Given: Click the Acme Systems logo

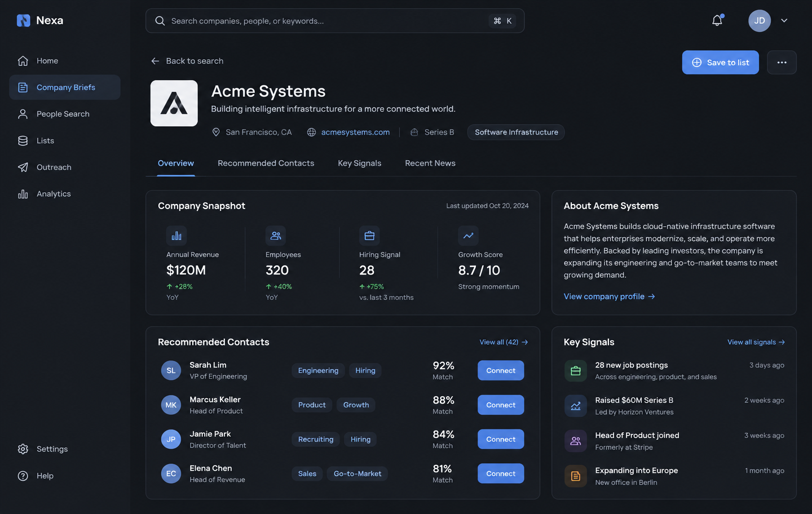Looking at the screenshot, I should coord(174,103).
